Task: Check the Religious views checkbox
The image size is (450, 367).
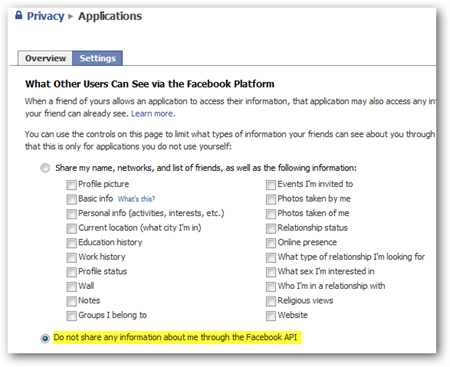Action: click(271, 301)
